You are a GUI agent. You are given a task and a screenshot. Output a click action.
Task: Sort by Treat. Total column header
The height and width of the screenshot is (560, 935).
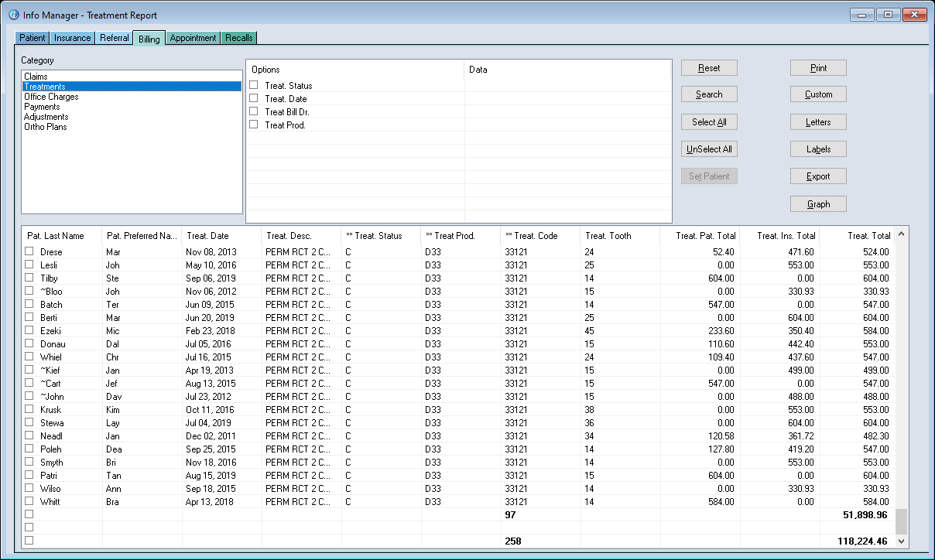tap(868, 236)
